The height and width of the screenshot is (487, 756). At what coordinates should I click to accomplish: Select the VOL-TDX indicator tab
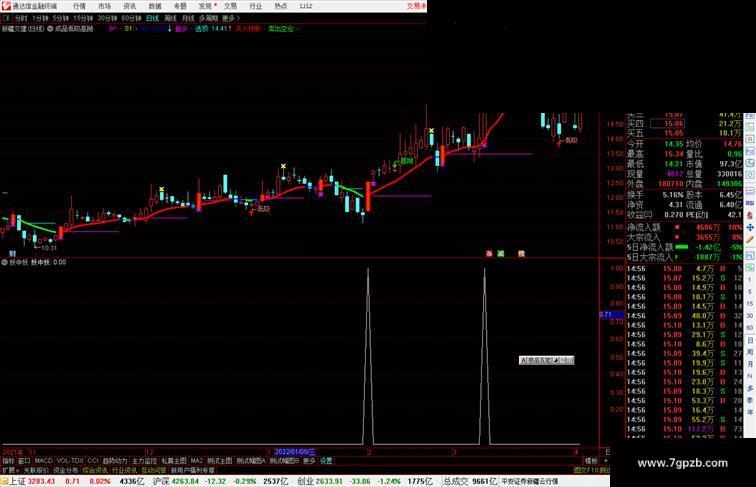tap(70, 461)
